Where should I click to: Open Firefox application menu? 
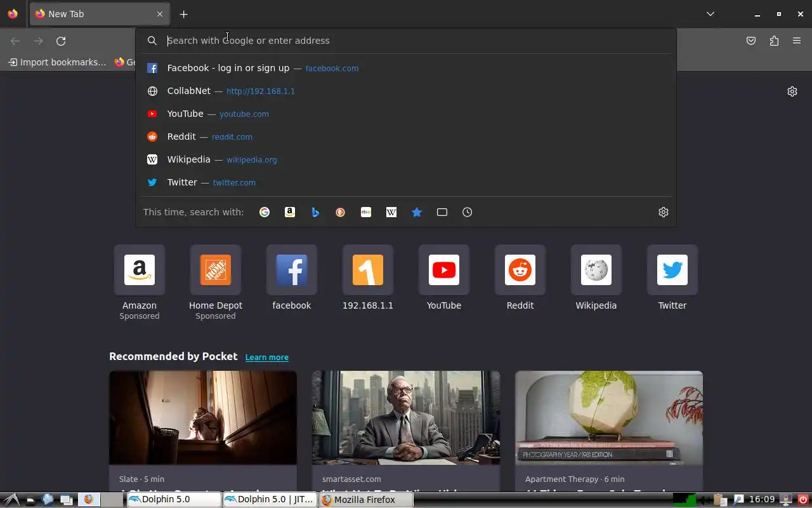pyautogui.click(x=797, y=41)
